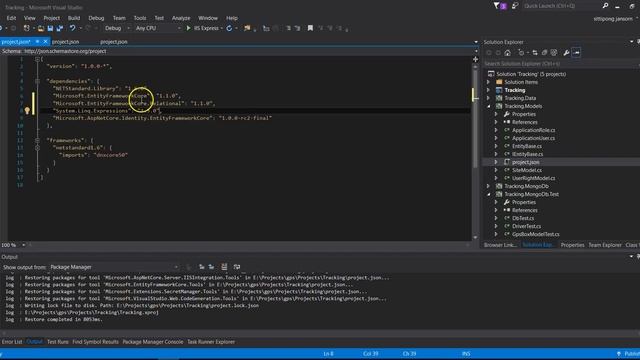Open solution configuration Debug dropdown
Image resolution: width=640 pixels, height=360 pixels.
tap(117, 28)
